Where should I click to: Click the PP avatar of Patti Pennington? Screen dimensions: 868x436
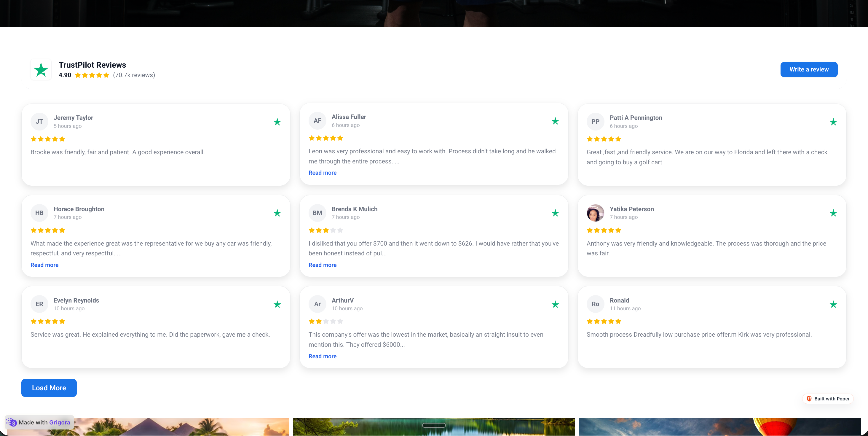(595, 121)
